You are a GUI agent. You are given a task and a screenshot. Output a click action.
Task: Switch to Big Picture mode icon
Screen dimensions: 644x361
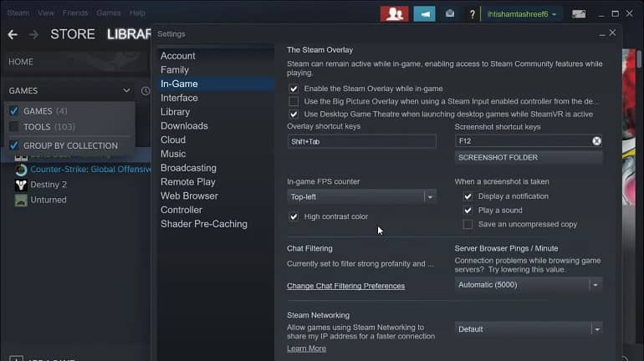click(579, 14)
